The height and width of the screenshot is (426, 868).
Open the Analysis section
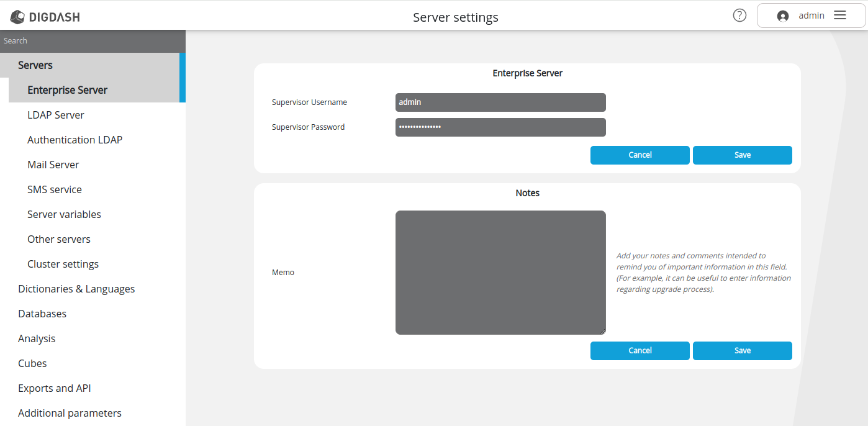37,338
